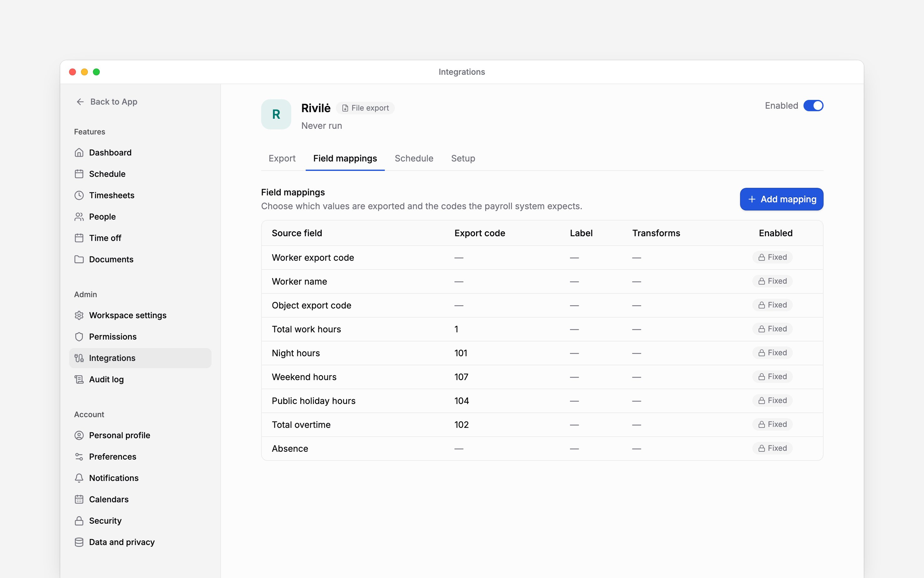The height and width of the screenshot is (578, 924).
Task: Click Fixed badge in Total work hours row
Action: 772,329
